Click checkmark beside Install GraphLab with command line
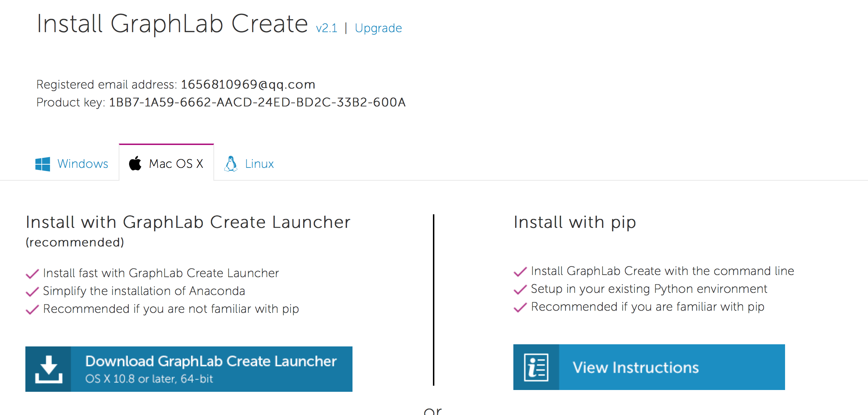 click(520, 271)
